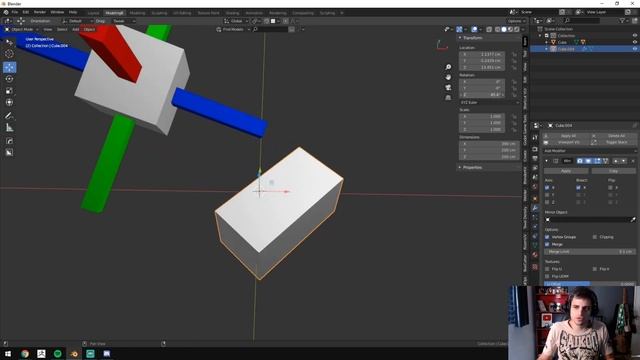Screen dimensions: 640x360
Task: Enable the Clipping checkbox
Action: click(595, 237)
